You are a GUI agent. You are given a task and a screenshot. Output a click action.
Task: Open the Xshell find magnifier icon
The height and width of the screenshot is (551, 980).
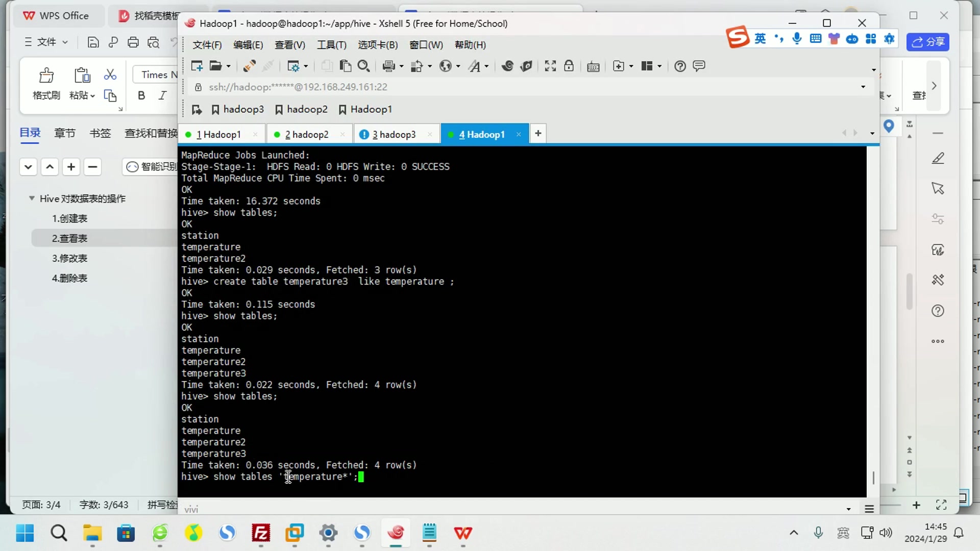363,66
